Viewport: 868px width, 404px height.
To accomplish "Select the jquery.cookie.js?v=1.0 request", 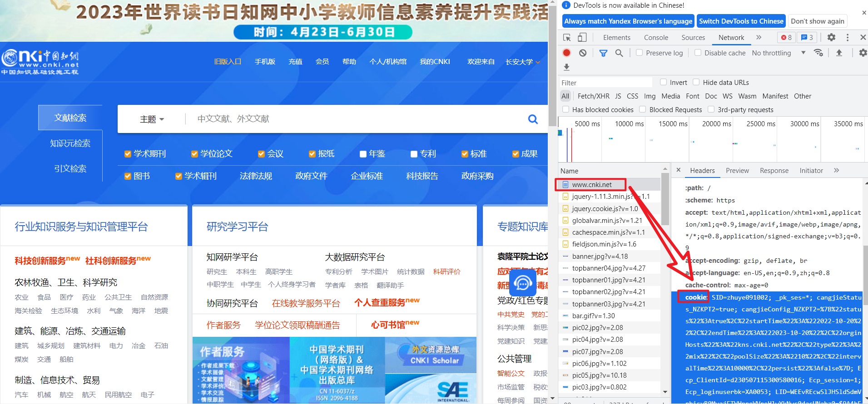I will pos(609,209).
